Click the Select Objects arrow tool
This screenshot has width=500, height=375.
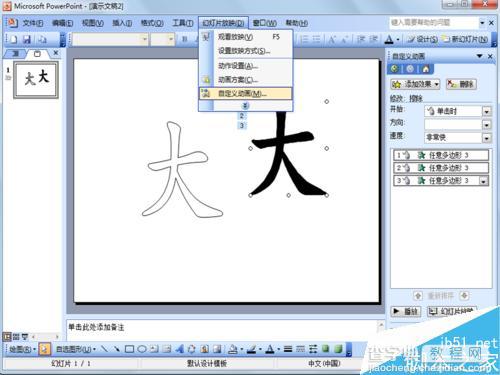point(44,349)
